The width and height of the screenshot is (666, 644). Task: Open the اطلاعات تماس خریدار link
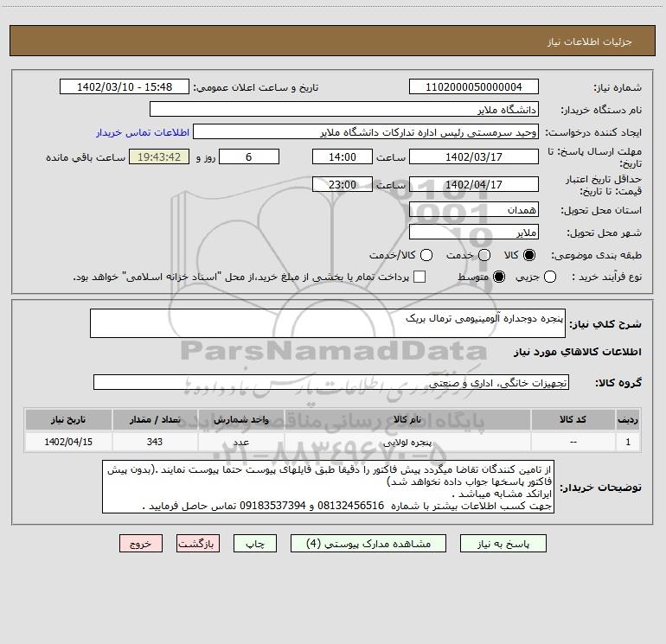tap(143, 132)
